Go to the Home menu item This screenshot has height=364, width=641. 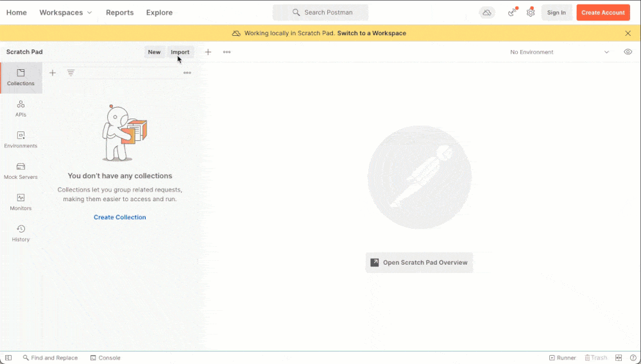16,13
